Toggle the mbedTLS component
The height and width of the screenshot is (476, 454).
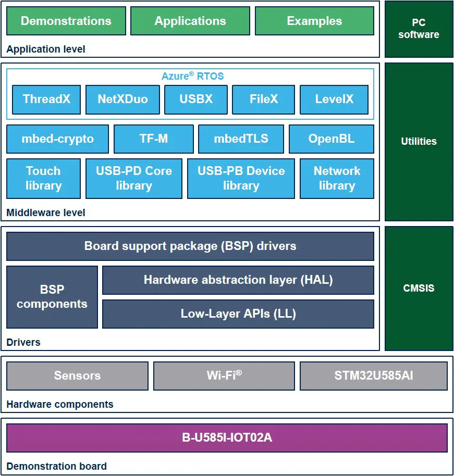pyautogui.click(x=240, y=139)
